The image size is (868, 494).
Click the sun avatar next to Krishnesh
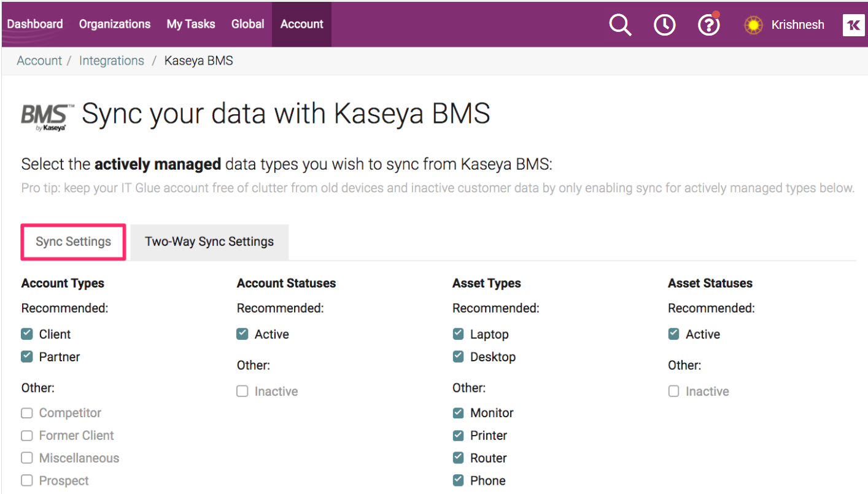[753, 25]
